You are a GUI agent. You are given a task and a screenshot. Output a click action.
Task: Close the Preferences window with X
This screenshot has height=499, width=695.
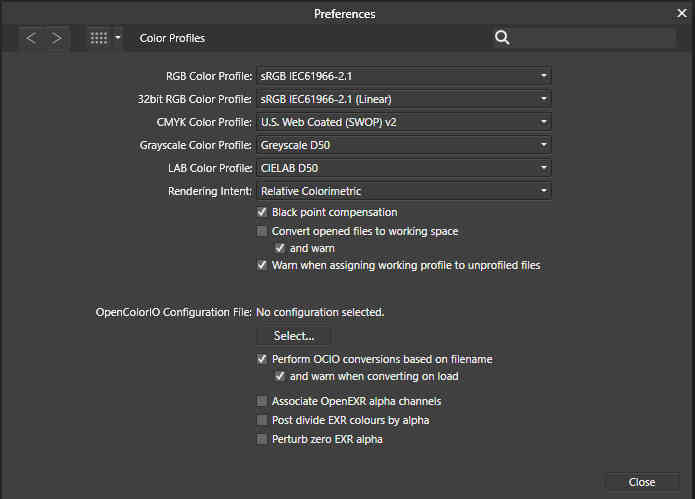(x=681, y=13)
